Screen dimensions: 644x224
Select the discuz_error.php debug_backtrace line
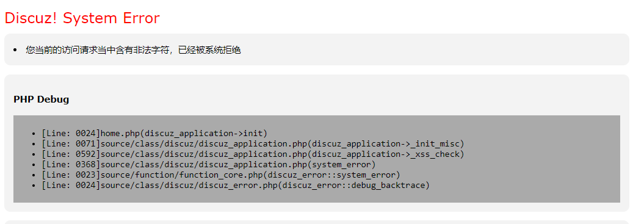click(236, 186)
